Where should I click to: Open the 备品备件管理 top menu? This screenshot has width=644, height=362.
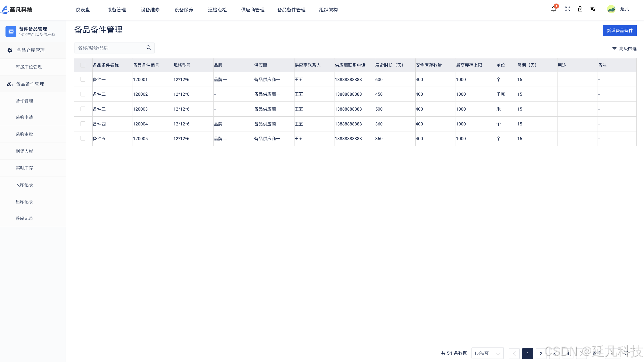[291, 10]
